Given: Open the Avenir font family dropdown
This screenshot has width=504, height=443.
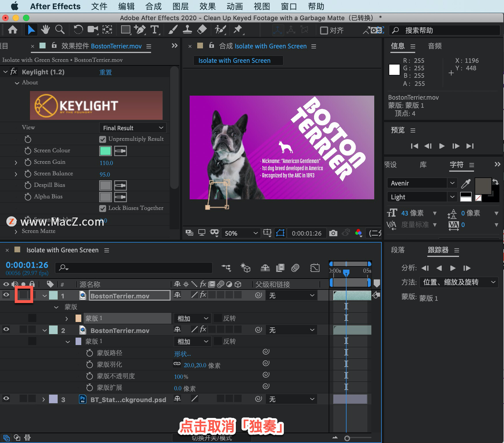Looking at the screenshot, I should coord(422,183).
